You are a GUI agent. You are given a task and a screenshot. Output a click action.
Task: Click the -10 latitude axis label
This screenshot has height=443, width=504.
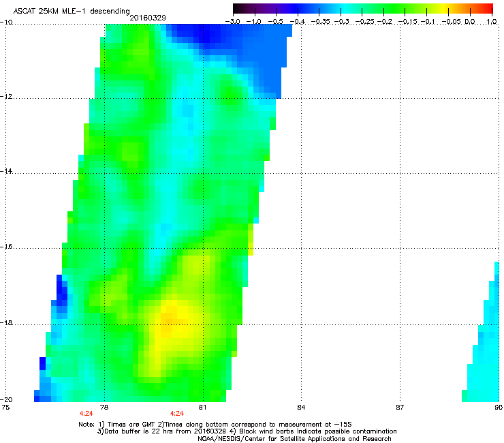[6, 22]
